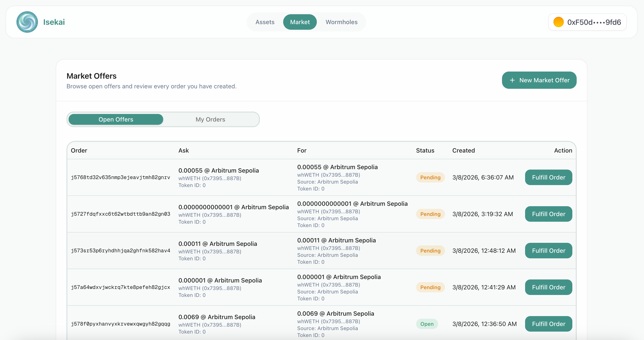The image size is (644, 340).
Task: Fulfill the 0.00011 whWETH order
Action: 548,251
